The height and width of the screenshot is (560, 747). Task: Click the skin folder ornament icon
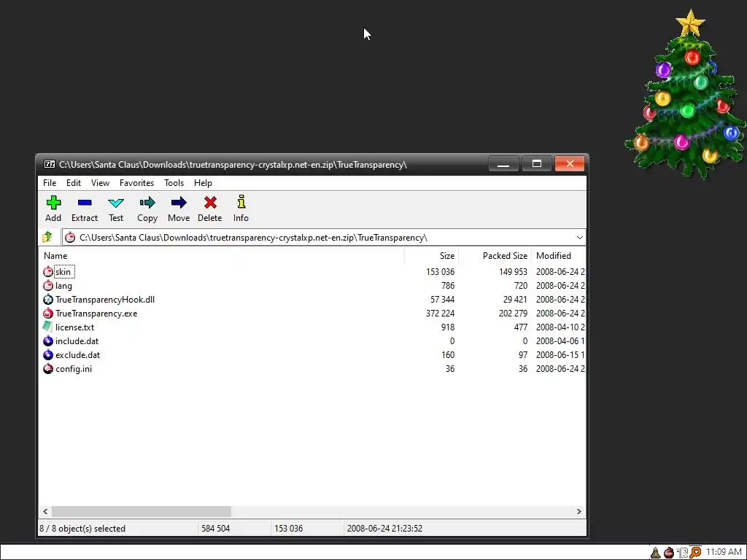[x=48, y=272]
